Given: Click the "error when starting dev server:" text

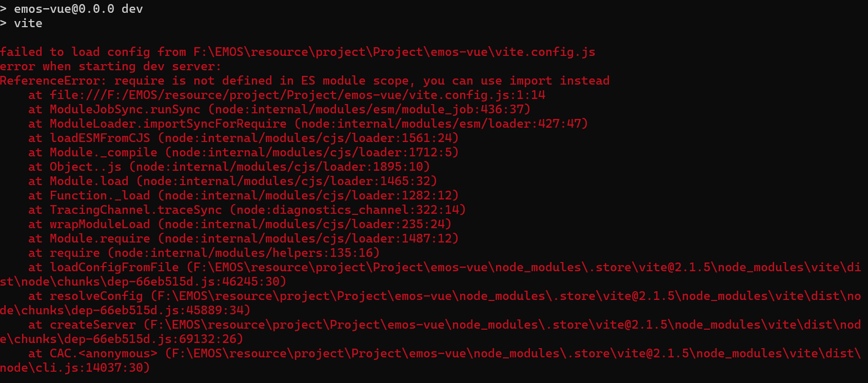Looking at the screenshot, I should (110, 66).
